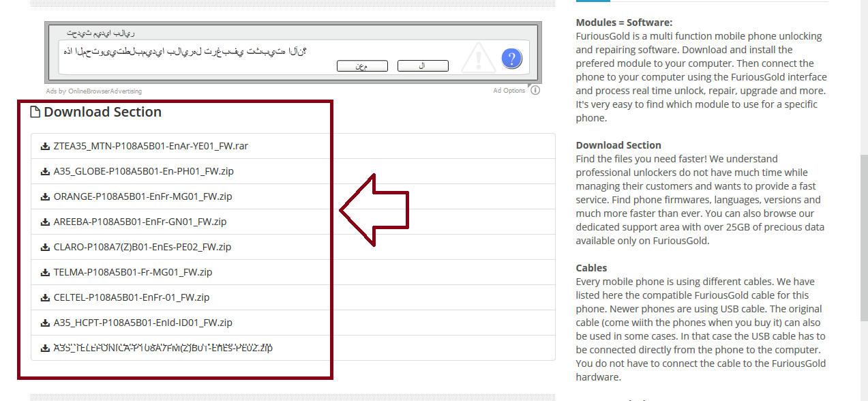This screenshot has height=401, width=868.
Task: Click download icon beside A35_GLOBE zip file
Action: click(x=45, y=171)
